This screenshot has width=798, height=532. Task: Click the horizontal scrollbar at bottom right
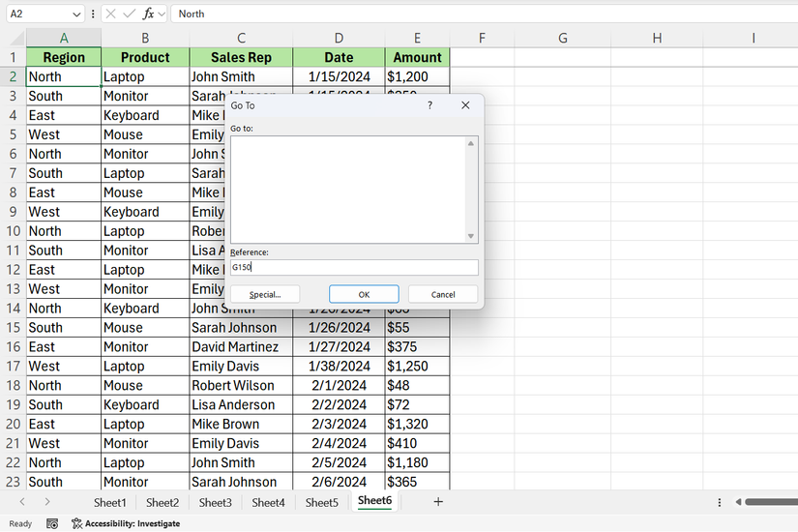[x=770, y=502]
